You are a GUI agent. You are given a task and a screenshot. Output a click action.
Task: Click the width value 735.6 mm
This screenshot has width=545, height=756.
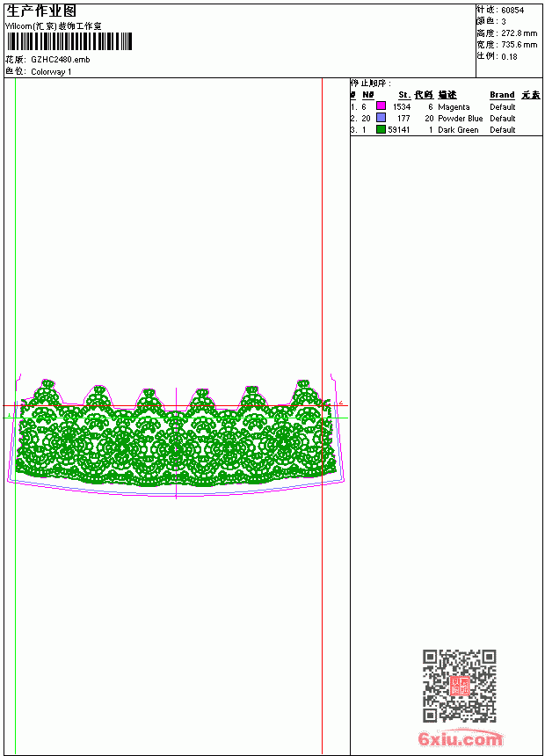[519, 45]
